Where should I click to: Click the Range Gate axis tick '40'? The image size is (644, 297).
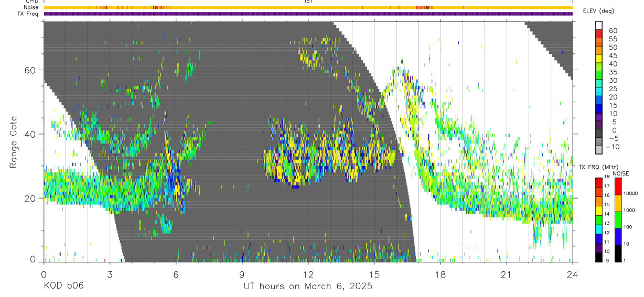31,134
